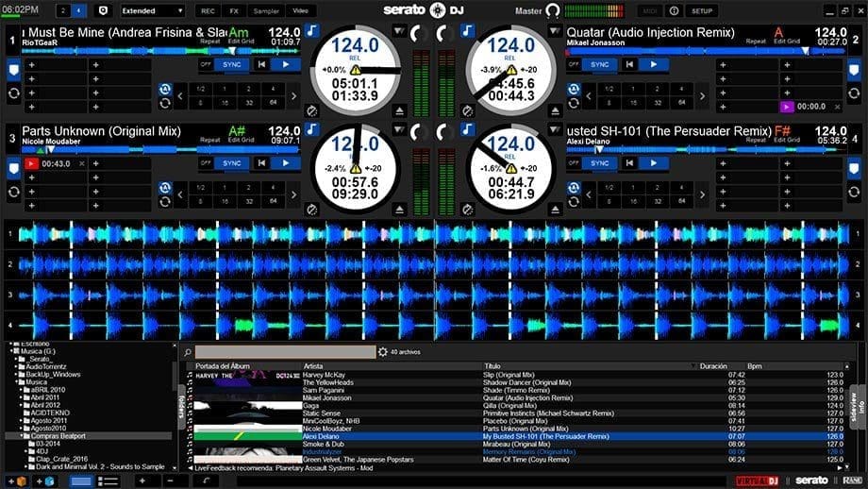Screen dimensions: 868x489
Task: Set 32-beat auto loop on deck 1
Action: click(x=249, y=103)
